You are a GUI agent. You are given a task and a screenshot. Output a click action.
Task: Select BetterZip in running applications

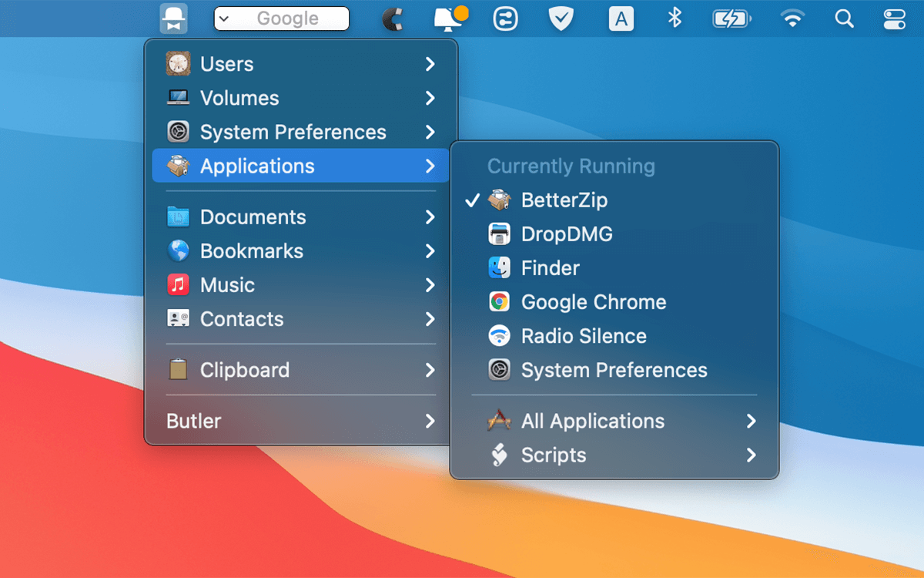coord(614,200)
